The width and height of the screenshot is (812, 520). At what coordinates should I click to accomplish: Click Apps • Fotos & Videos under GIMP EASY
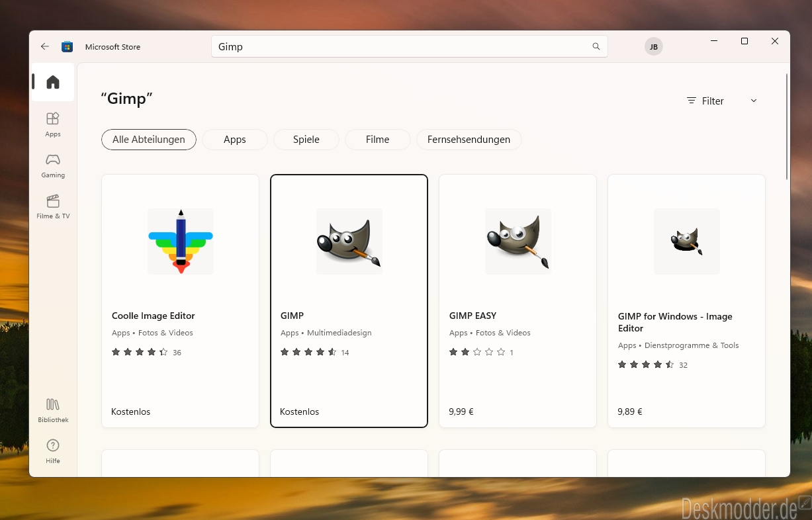tap(490, 333)
